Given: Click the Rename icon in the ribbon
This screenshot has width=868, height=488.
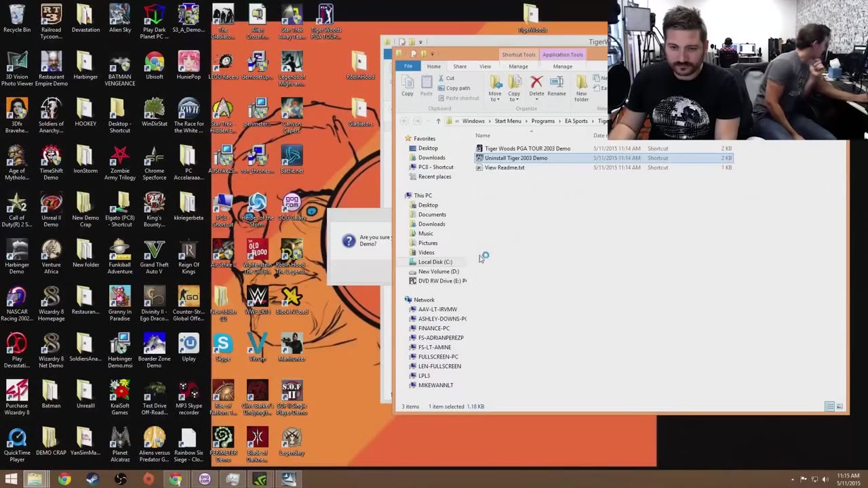Looking at the screenshot, I should click(557, 83).
